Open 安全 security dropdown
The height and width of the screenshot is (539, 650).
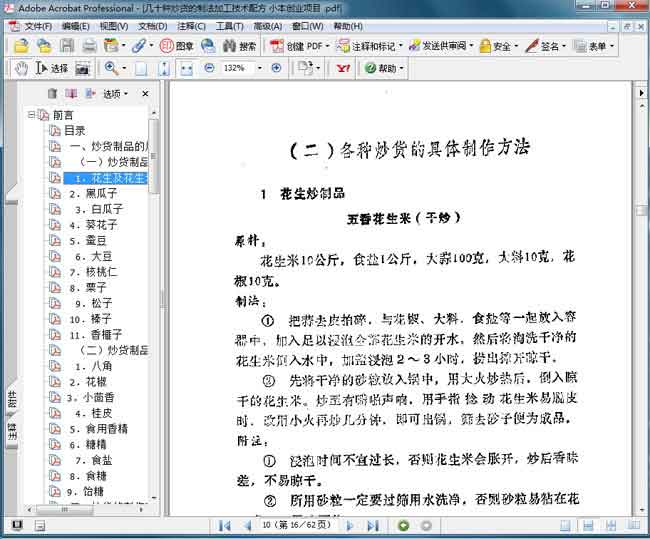pyautogui.click(x=499, y=46)
